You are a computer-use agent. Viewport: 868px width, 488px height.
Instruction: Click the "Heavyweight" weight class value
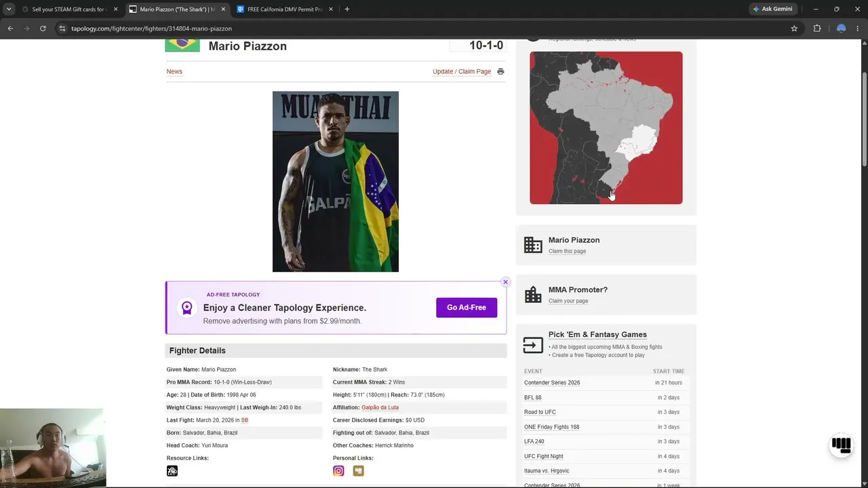coord(219,407)
